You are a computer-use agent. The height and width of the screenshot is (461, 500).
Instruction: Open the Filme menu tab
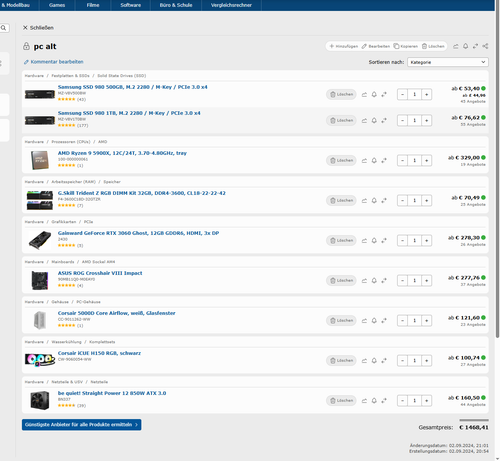tap(93, 5)
